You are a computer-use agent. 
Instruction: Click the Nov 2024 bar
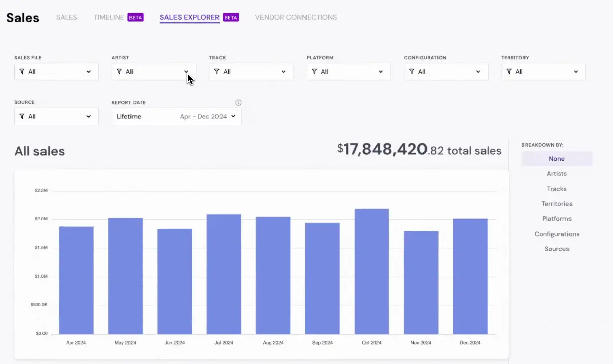click(421, 282)
